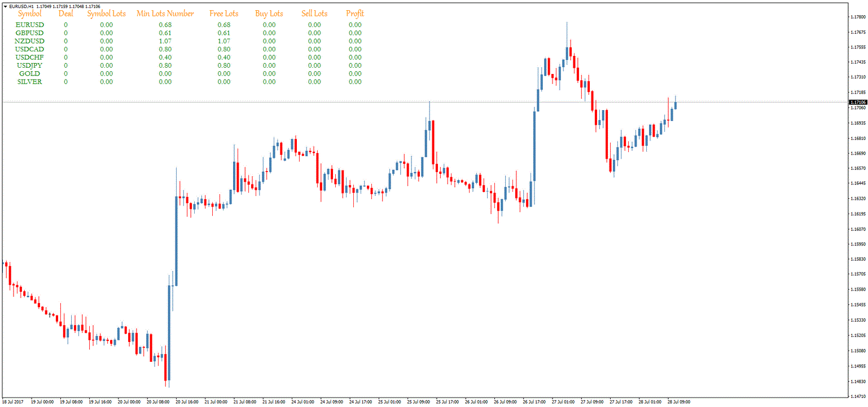Image resolution: width=868 pixels, height=407 pixels.
Task: Select the GOLD symbol row
Action: click(189, 74)
